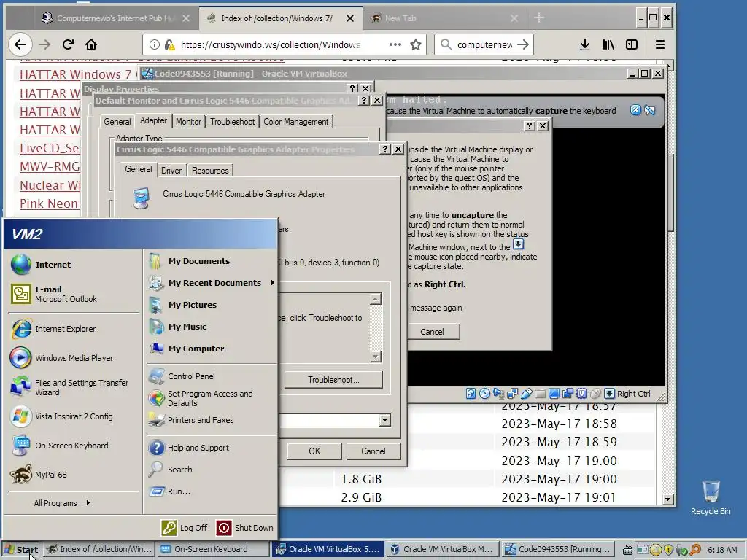Click VirtualBox optical disk status icon
Image resolution: width=747 pixels, height=560 pixels.
[484, 394]
